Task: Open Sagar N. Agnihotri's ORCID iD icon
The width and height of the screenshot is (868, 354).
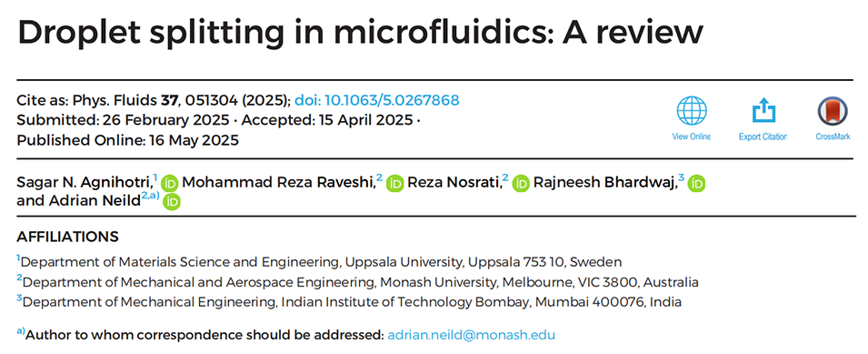Action: click(x=171, y=184)
